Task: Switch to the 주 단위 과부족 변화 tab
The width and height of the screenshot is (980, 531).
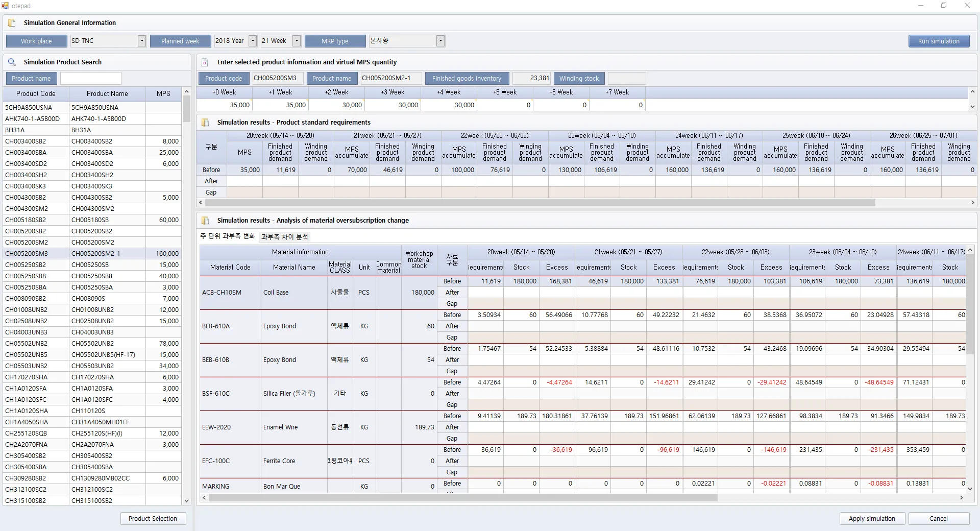Action: pyautogui.click(x=228, y=236)
